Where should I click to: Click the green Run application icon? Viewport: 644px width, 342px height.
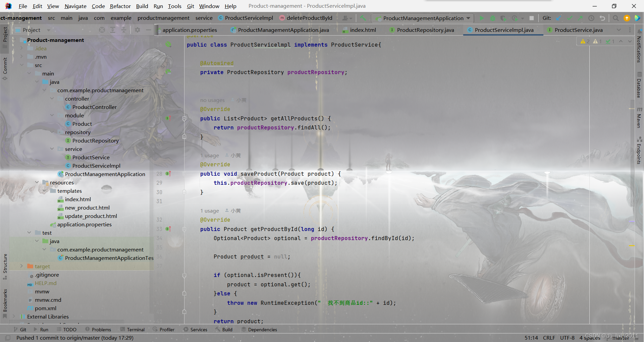[x=482, y=18]
